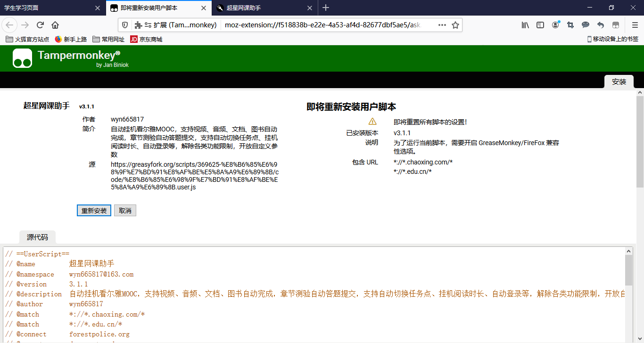Image resolution: width=644 pixels, height=343 pixels.
Task: Click the @name 超星网课助手 code line
Action: click(x=60, y=264)
